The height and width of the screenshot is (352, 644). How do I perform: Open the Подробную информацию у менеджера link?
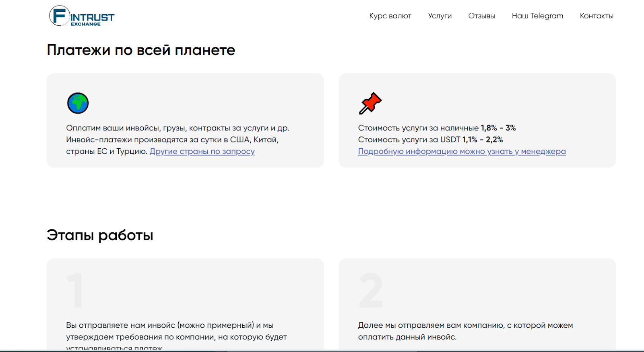tap(462, 151)
